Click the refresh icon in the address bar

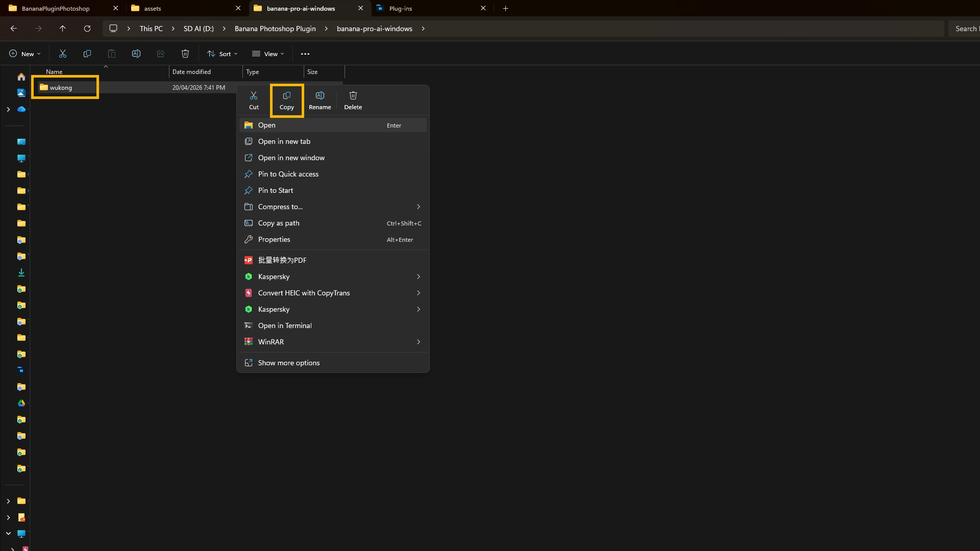pos(87,29)
